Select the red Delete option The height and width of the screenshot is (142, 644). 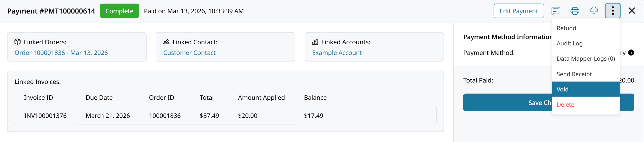click(x=565, y=105)
